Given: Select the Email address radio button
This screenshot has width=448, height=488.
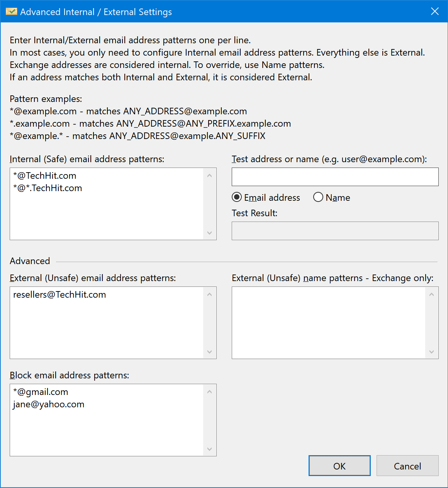Looking at the screenshot, I should click(x=237, y=197).
